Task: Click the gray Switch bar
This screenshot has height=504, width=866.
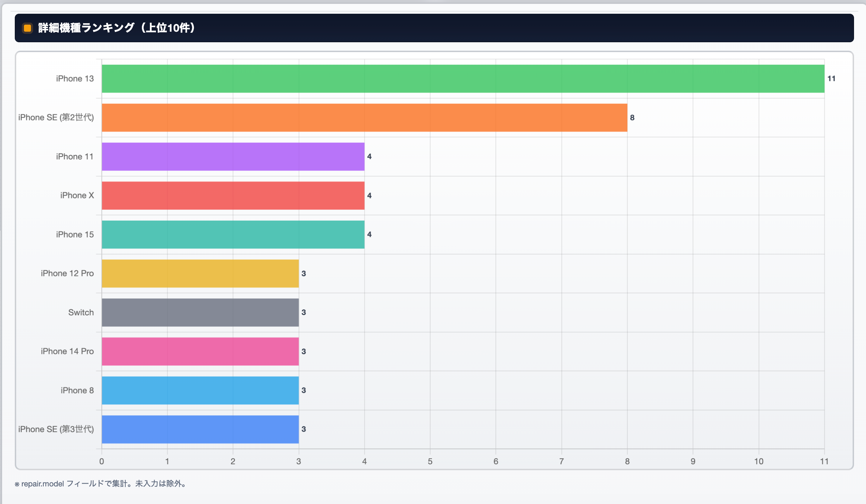Action: [200, 313]
